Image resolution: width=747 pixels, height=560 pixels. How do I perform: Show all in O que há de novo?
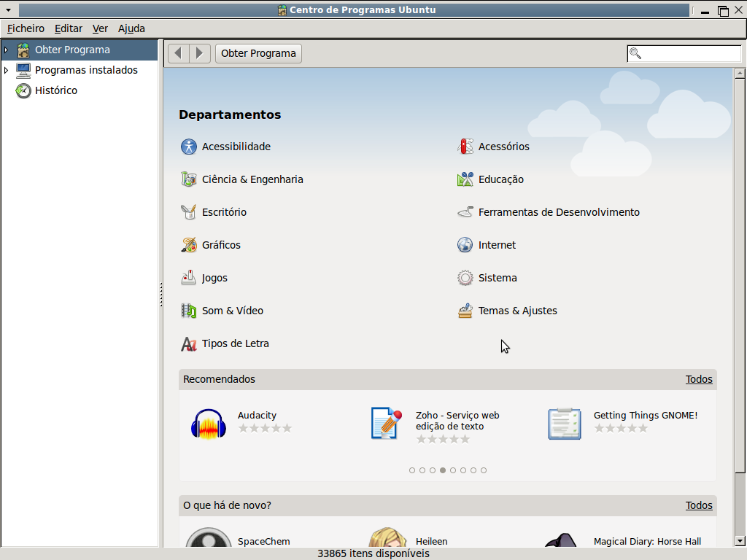[x=699, y=505]
